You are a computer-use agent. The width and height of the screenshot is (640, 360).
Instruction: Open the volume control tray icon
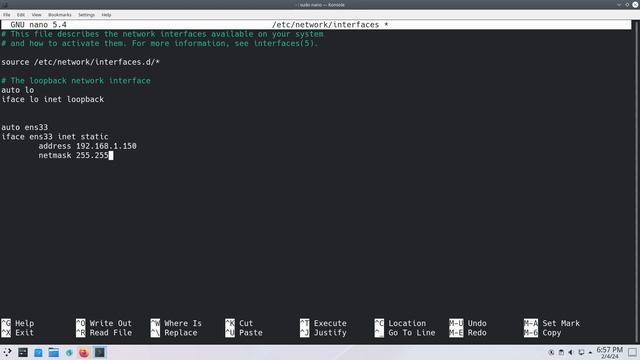[x=571, y=353]
